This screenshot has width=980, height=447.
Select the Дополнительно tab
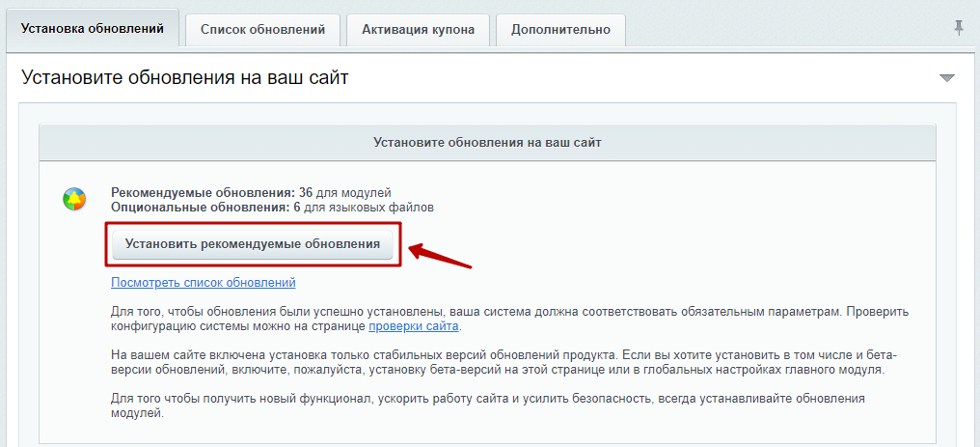pos(560,30)
